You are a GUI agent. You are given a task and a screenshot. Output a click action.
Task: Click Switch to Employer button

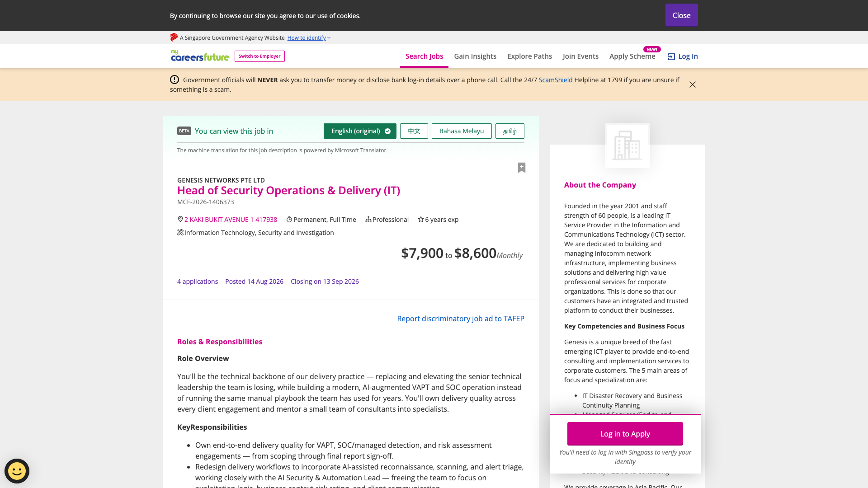point(259,56)
